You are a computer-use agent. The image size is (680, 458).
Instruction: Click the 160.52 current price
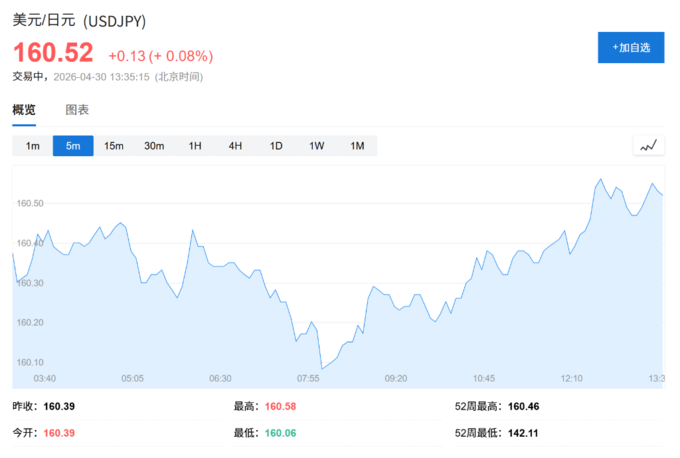point(53,53)
